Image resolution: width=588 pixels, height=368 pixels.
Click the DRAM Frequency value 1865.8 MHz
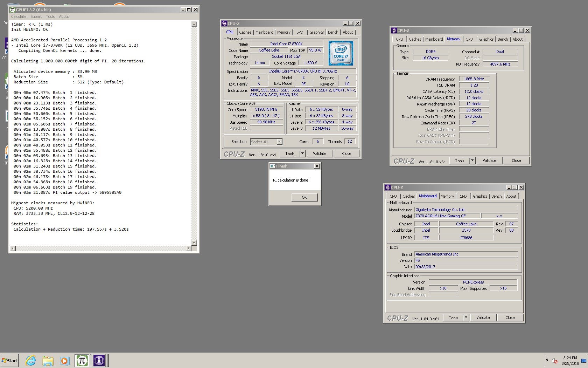pos(474,79)
